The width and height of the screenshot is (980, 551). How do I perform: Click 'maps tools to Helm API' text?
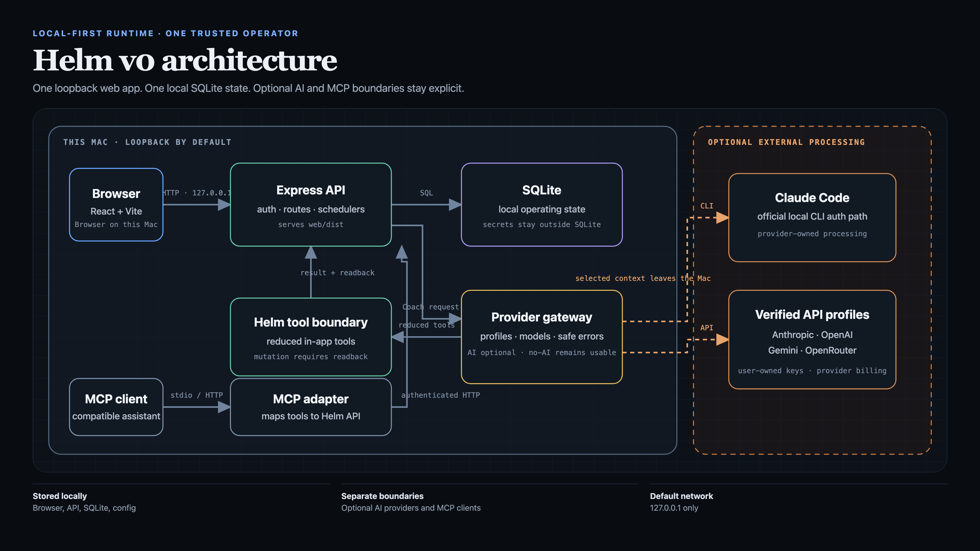point(311,416)
